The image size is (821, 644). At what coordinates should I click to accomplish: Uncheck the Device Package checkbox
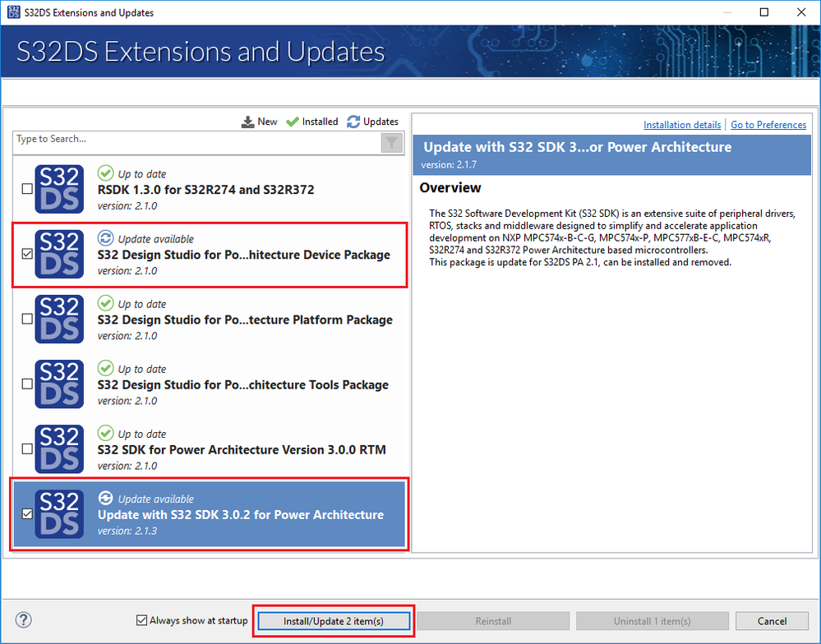coord(27,254)
